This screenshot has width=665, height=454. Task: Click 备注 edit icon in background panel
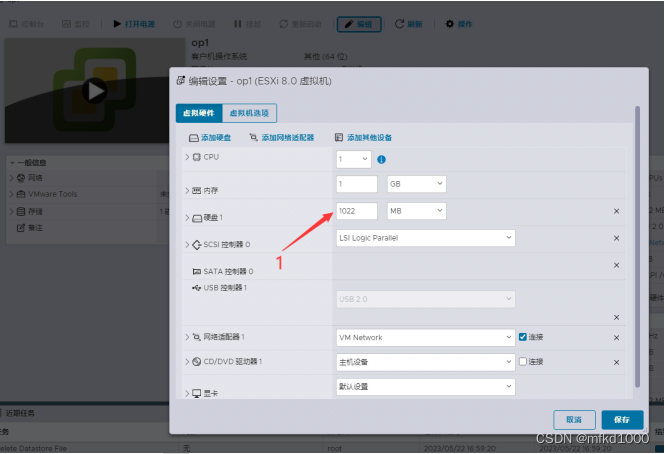[21, 228]
